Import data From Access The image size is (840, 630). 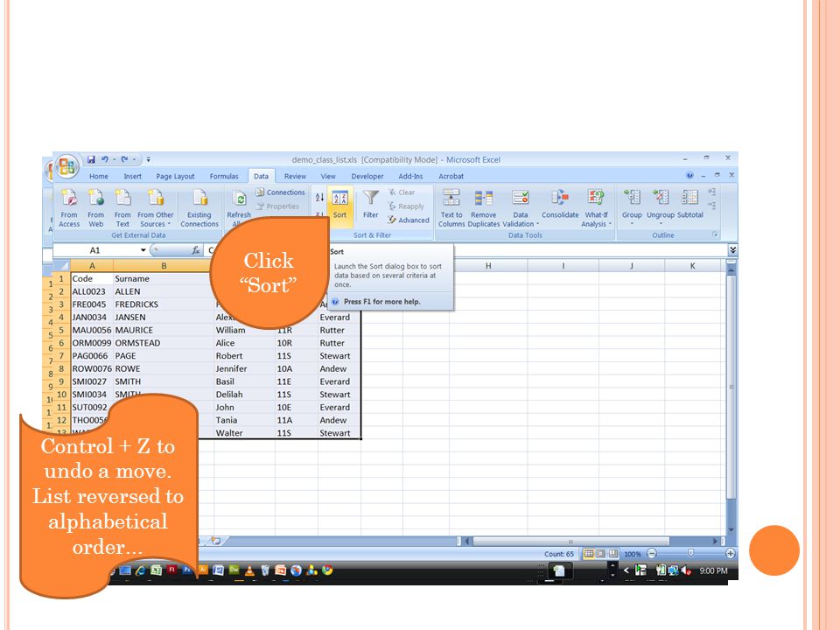coord(69,208)
